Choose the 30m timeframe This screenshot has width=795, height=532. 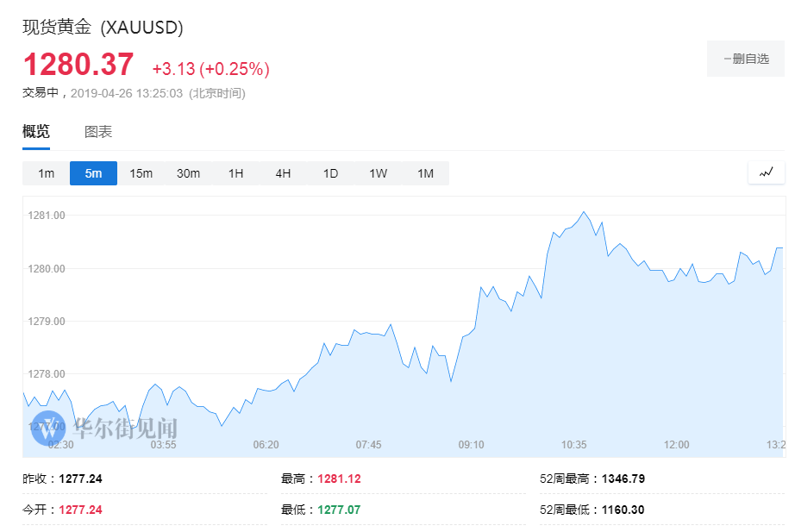[x=188, y=173]
